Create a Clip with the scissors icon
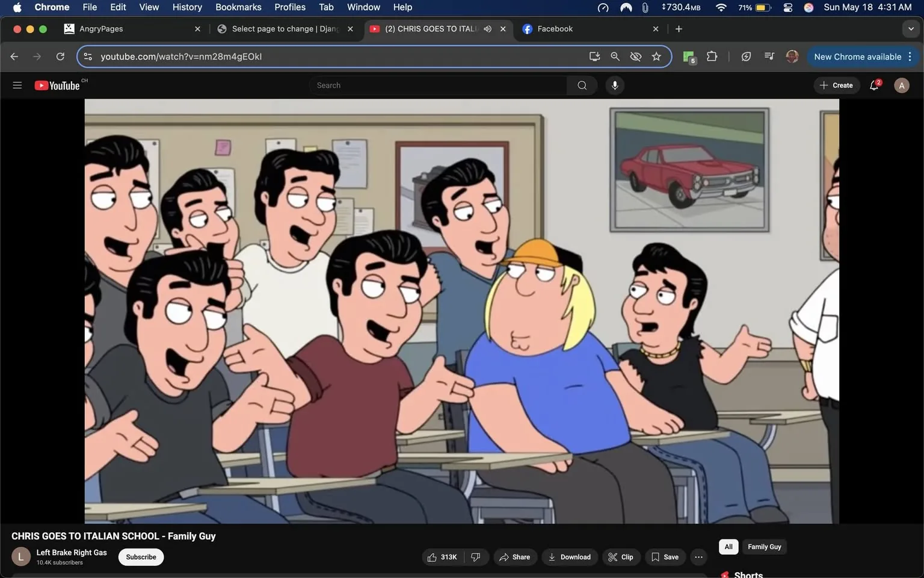Viewport: 924px width, 578px height. tap(621, 557)
